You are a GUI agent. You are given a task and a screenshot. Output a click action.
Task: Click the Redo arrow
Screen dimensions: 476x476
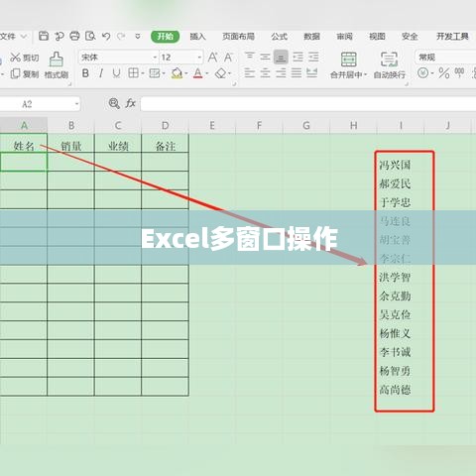point(121,36)
